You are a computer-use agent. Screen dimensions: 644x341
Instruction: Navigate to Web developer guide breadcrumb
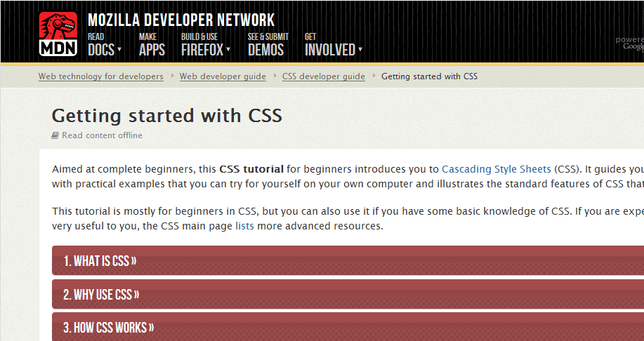(x=223, y=76)
